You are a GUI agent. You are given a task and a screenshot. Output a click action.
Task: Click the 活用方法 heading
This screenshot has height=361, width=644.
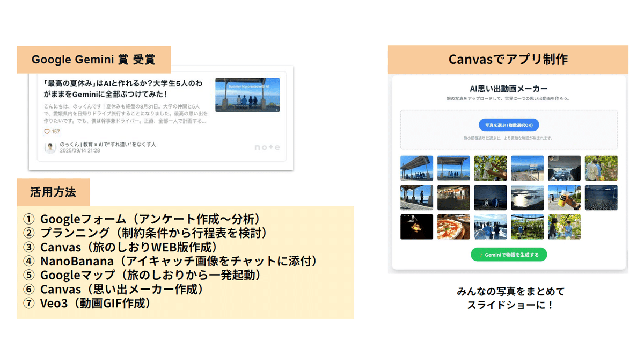coord(53,192)
